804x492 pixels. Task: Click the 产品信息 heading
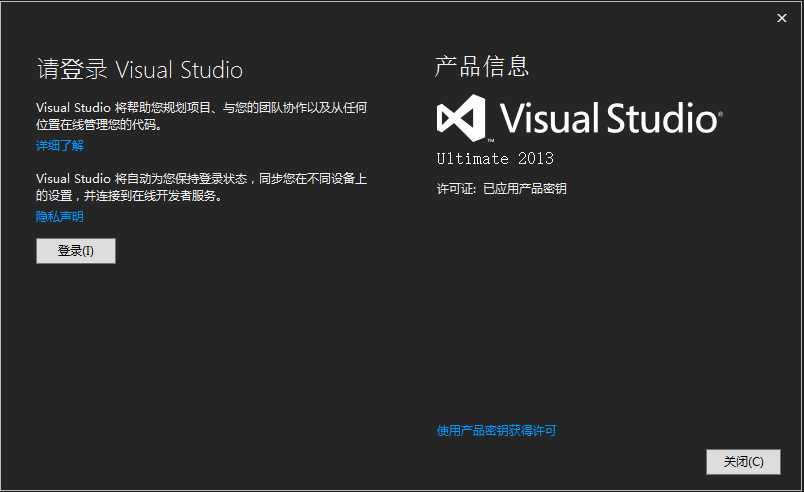[481, 67]
